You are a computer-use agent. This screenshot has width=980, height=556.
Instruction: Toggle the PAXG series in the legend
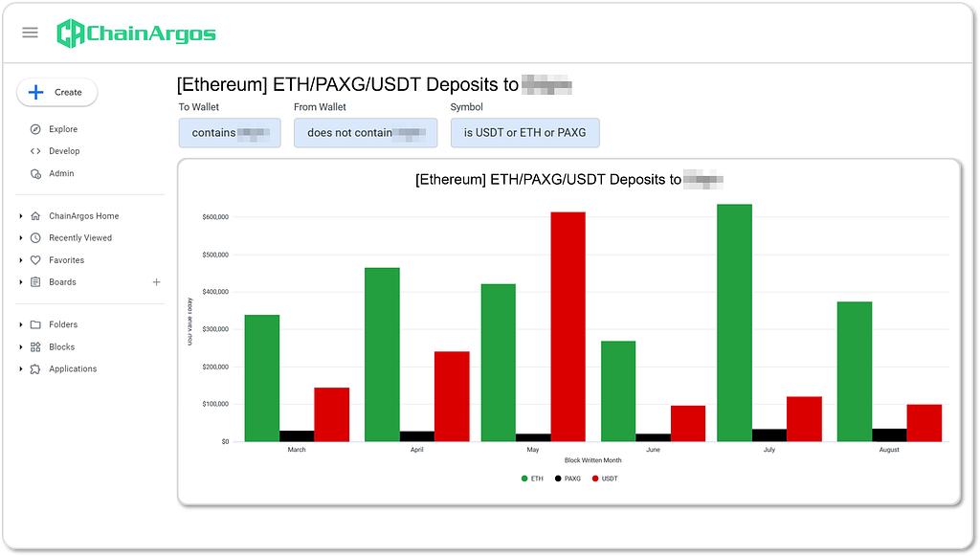(568, 479)
